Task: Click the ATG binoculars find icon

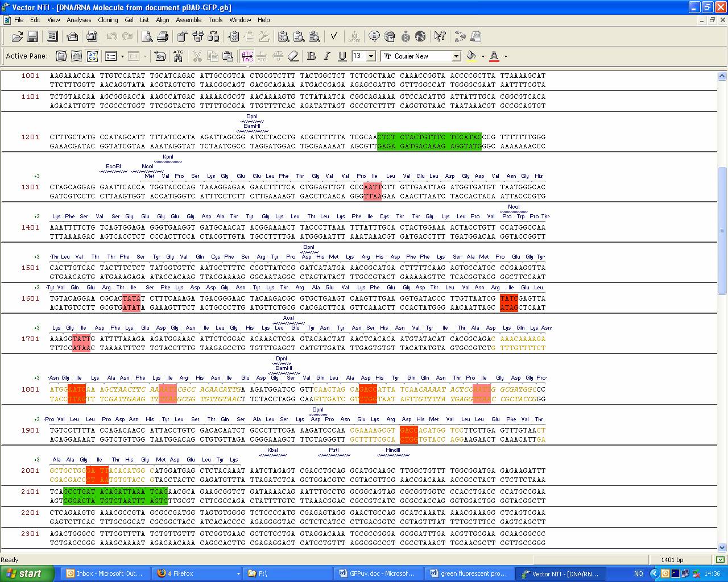Action: coord(179,56)
